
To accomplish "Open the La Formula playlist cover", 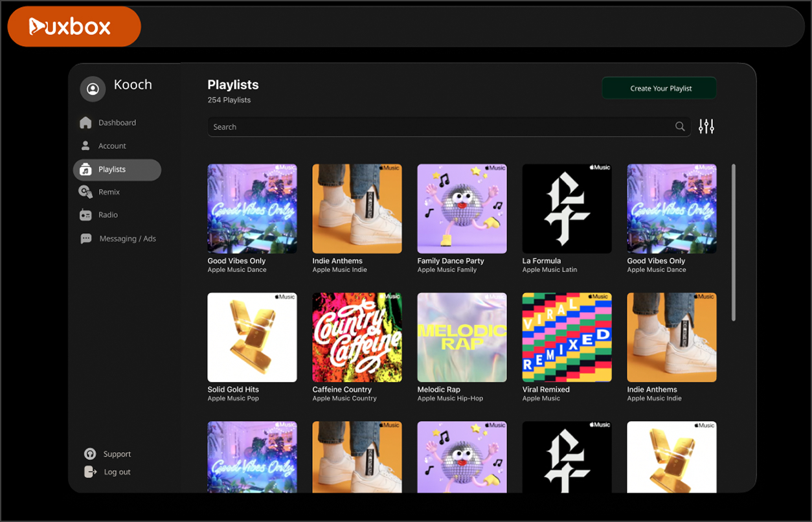I will [567, 209].
